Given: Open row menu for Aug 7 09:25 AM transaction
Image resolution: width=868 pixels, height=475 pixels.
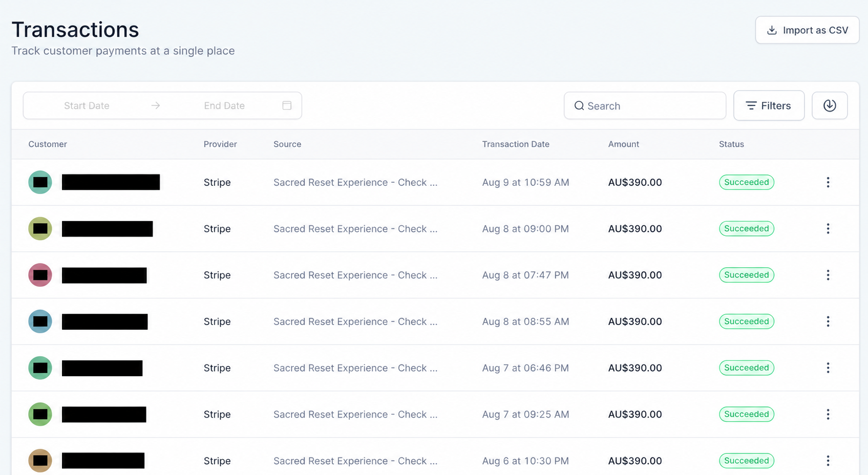Looking at the screenshot, I should coord(828,414).
